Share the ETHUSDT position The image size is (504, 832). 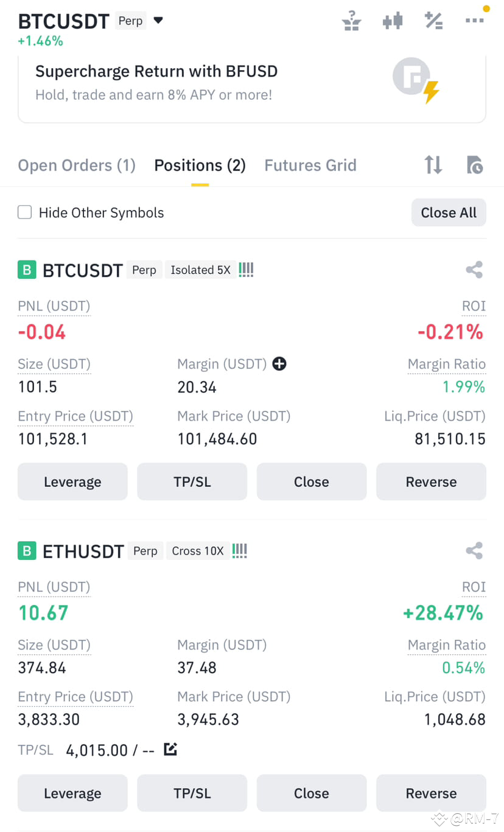474,551
